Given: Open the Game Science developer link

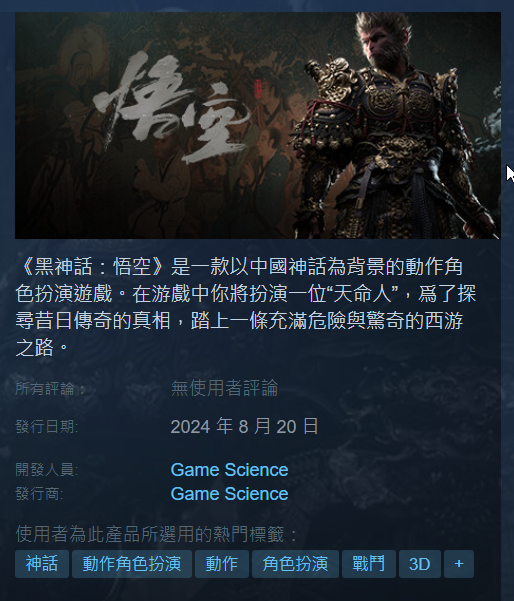Looking at the screenshot, I should (229, 470).
